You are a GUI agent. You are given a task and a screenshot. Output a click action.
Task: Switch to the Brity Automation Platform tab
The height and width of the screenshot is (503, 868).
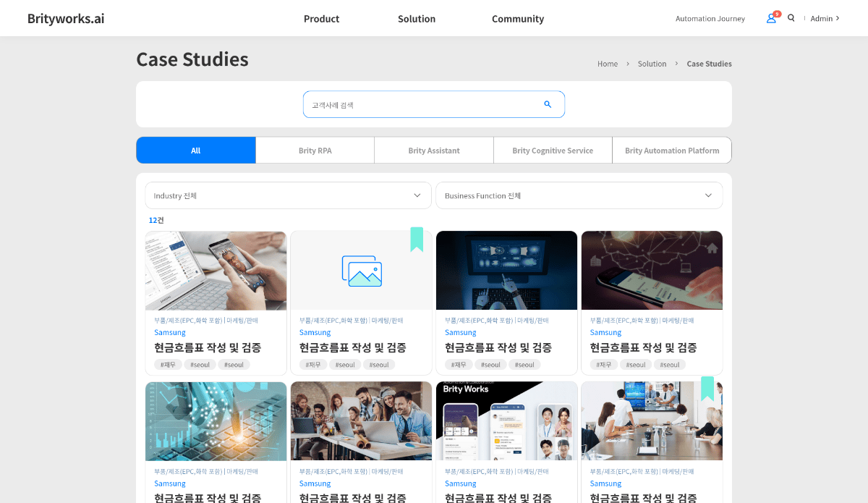(672, 151)
